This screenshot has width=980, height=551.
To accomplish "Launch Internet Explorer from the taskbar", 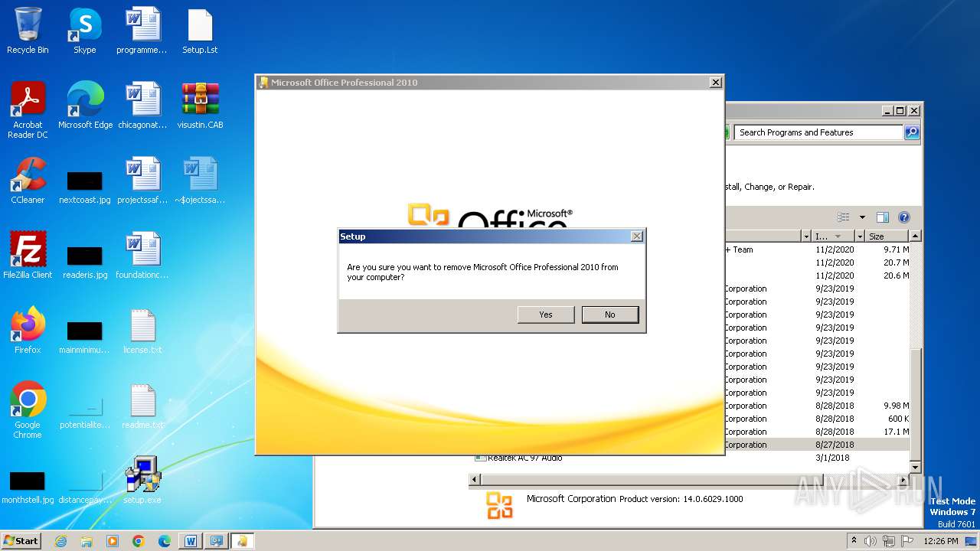I will pyautogui.click(x=60, y=541).
